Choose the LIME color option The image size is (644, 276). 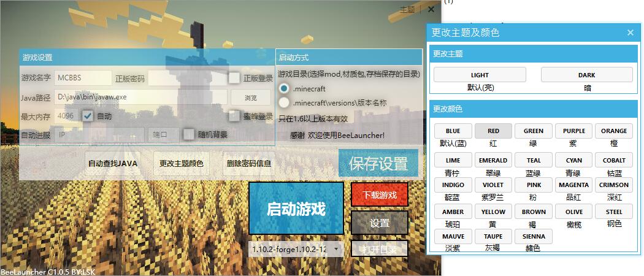453,160
